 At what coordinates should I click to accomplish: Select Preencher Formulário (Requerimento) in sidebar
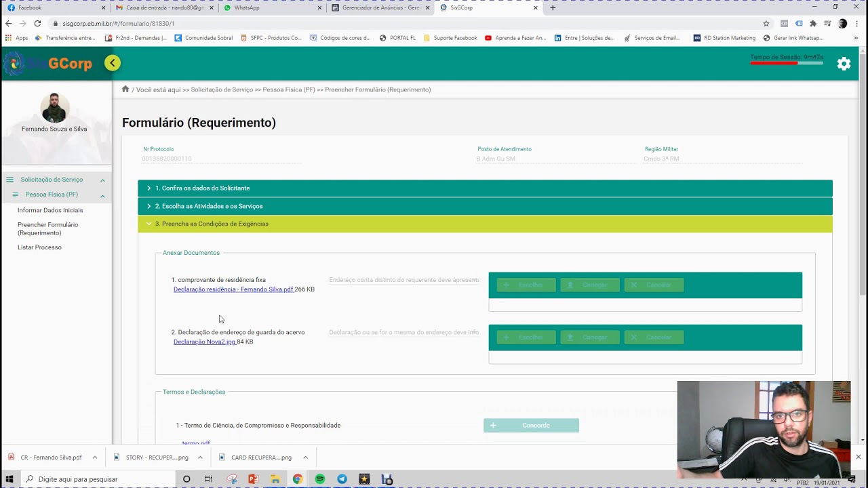pyautogui.click(x=48, y=228)
